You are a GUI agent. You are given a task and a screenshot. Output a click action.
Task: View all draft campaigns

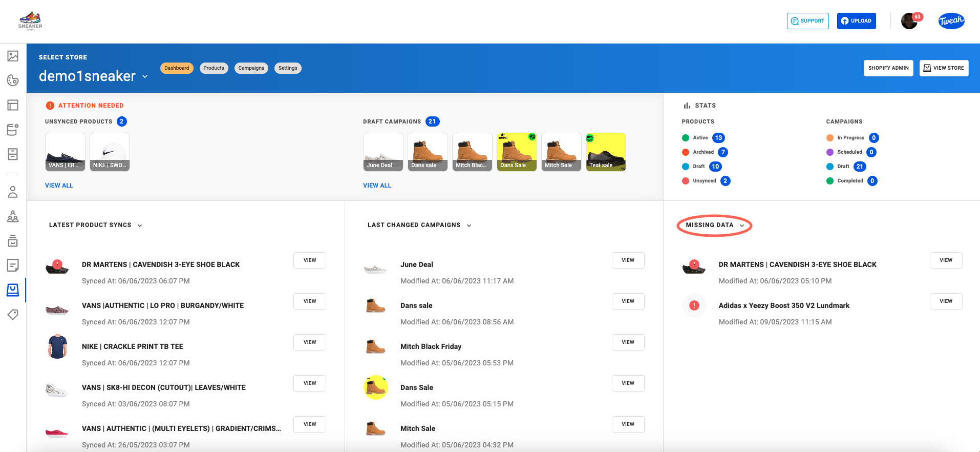[x=377, y=186]
